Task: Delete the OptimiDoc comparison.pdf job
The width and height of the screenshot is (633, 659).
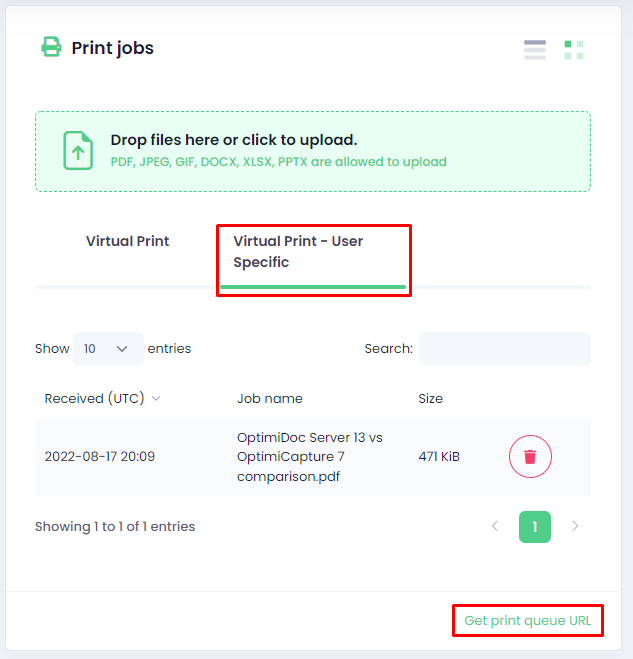Action: pos(530,456)
